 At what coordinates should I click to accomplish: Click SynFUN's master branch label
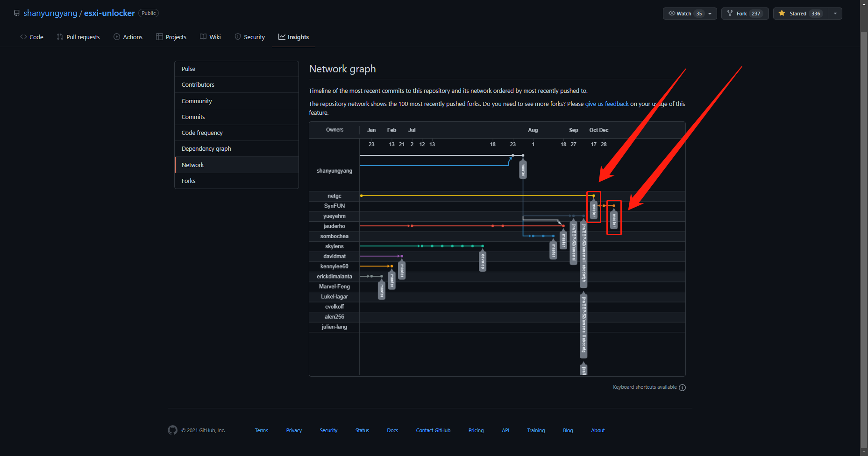click(x=614, y=219)
